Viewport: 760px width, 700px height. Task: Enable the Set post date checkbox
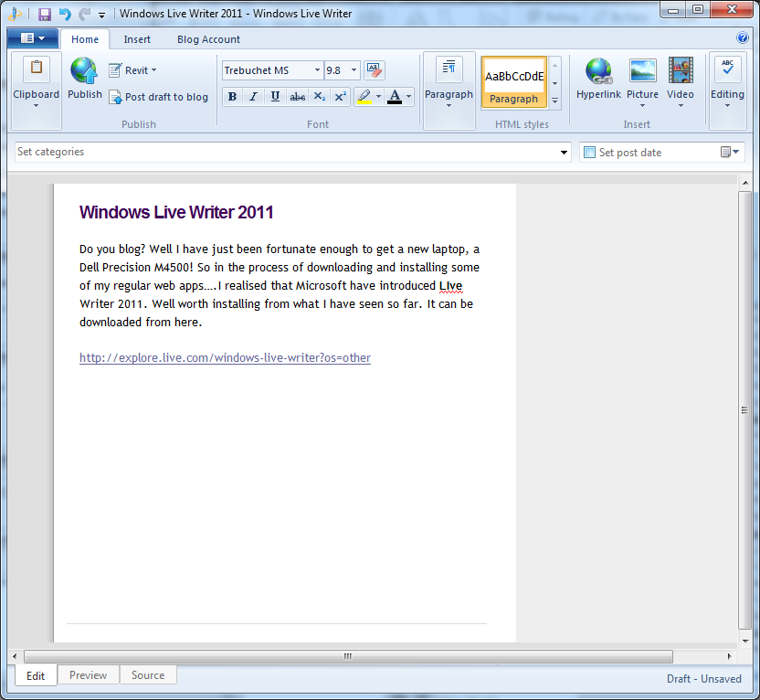(x=589, y=153)
